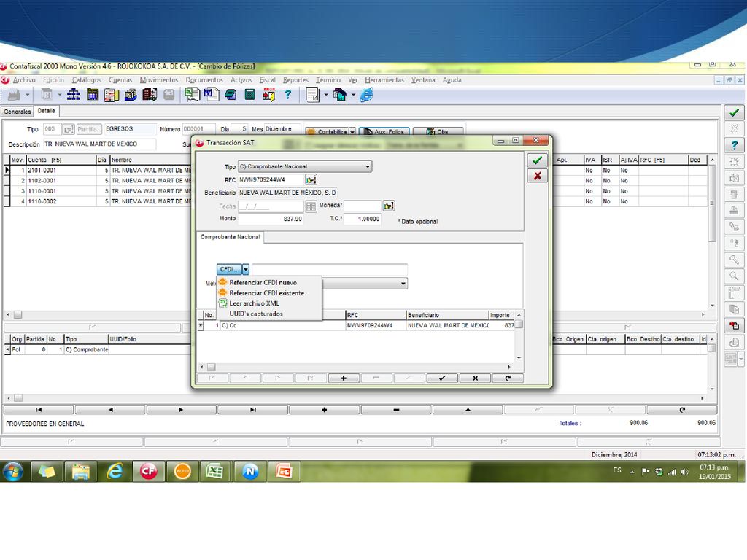Click the exit door toolbar icon
The height and width of the screenshot is (560, 747).
268,95
